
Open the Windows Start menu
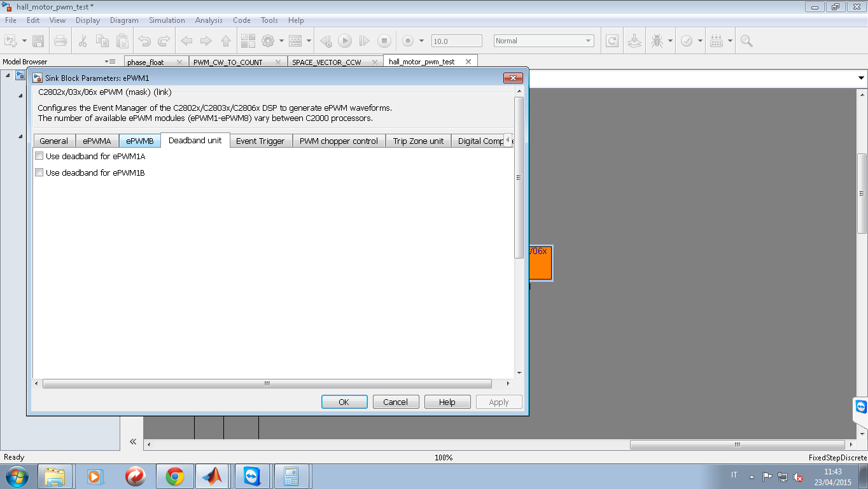[16, 476]
